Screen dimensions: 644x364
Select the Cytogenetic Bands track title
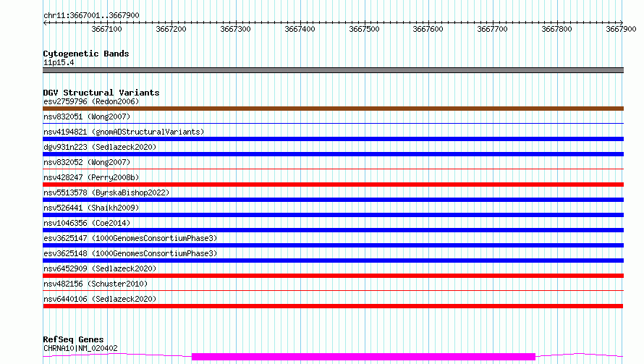click(86, 54)
